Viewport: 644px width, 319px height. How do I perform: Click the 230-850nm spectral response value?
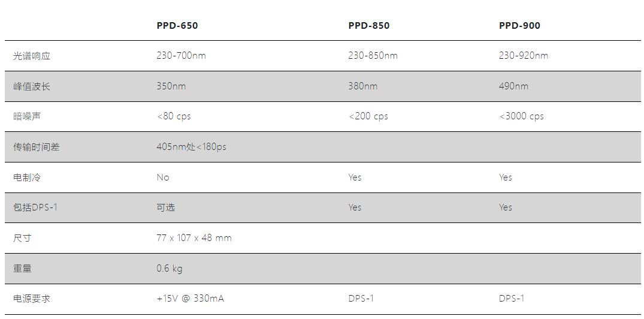click(373, 56)
